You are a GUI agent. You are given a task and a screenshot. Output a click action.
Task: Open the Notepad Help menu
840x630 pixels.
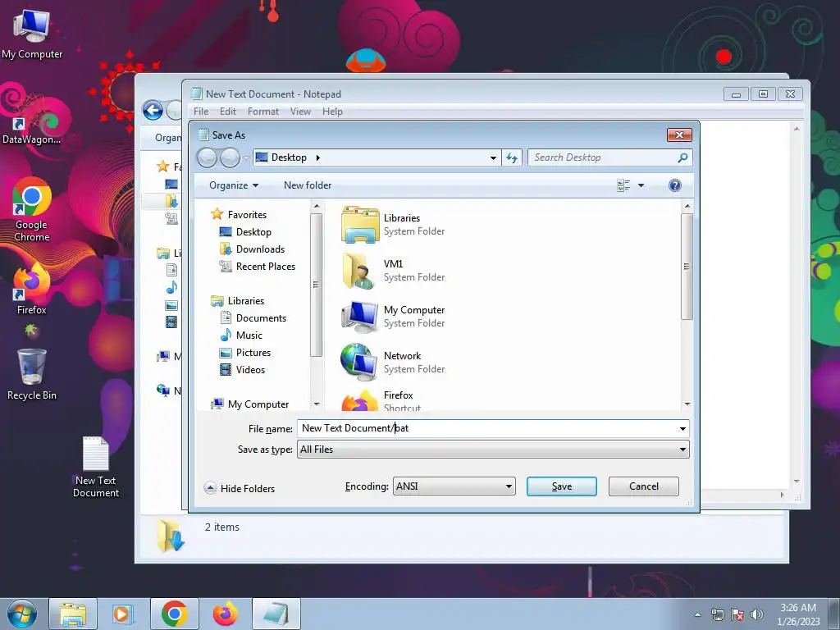332,112
